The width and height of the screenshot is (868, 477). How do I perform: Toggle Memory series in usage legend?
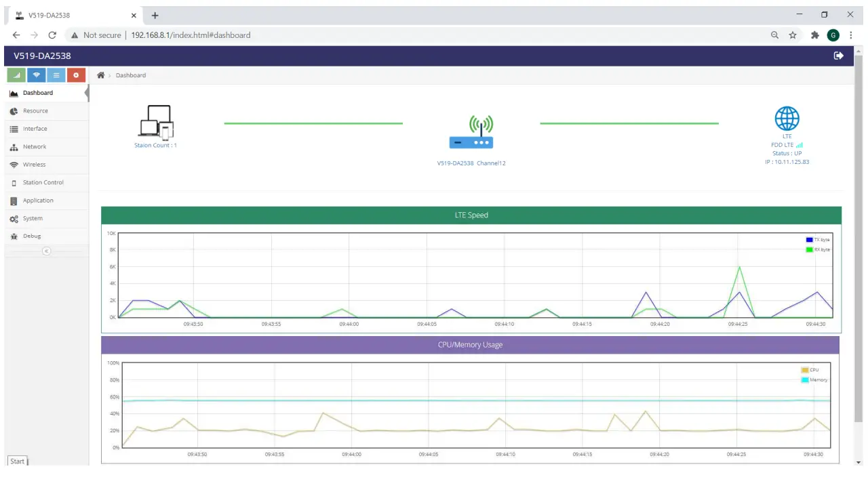[x=814, y=380]
